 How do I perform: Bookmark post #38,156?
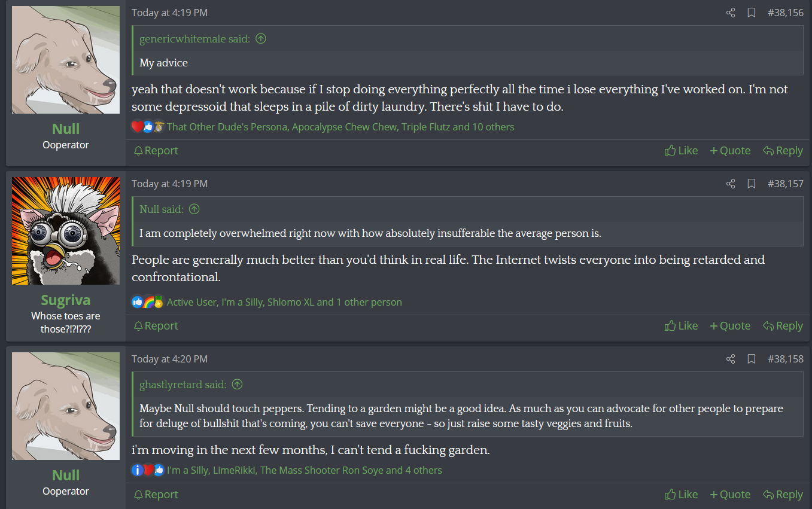pos(752,13)
